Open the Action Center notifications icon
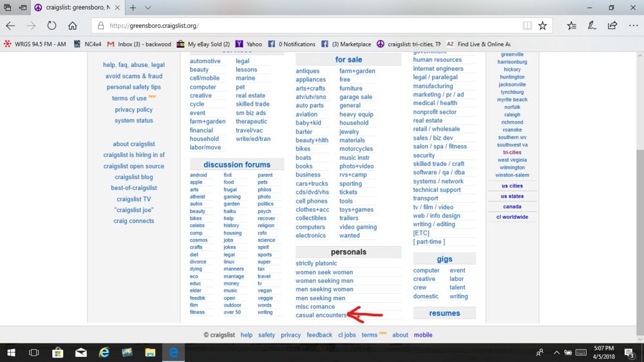Image resolution: width=644 pixels, height=362 pixels. pyautogui.click(x=630, y=352)
